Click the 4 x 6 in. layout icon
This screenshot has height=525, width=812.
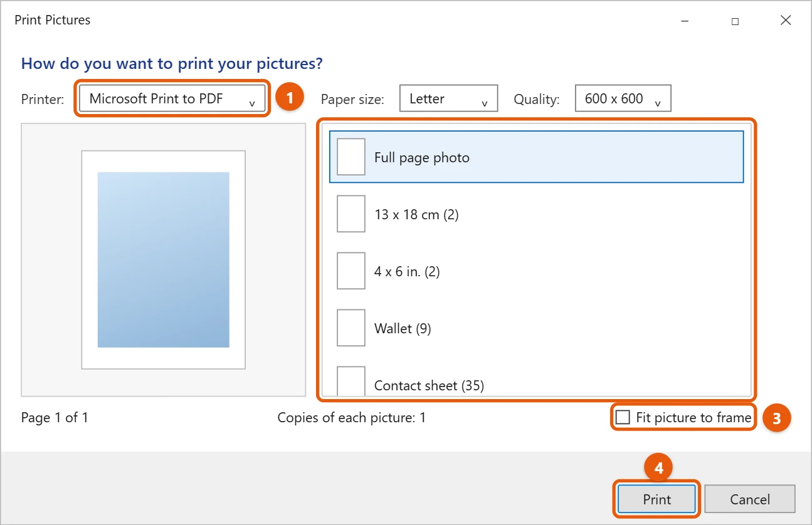pyautogui.click(x=351, y=271)
